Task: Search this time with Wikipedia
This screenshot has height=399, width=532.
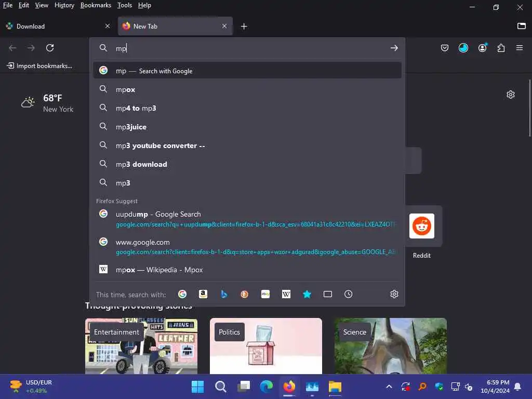Action: pyautogui.click(x=286, y=294)
